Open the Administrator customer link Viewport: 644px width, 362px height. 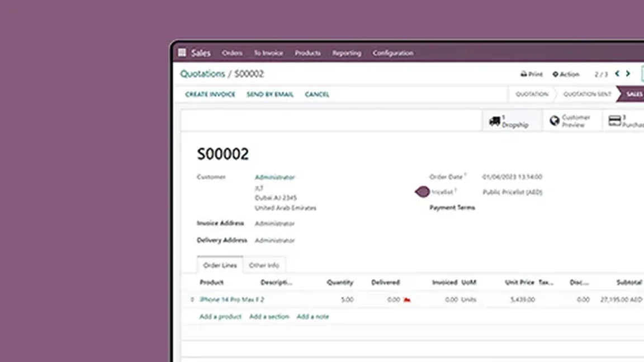pyautogui.click(x=275, y=177)
